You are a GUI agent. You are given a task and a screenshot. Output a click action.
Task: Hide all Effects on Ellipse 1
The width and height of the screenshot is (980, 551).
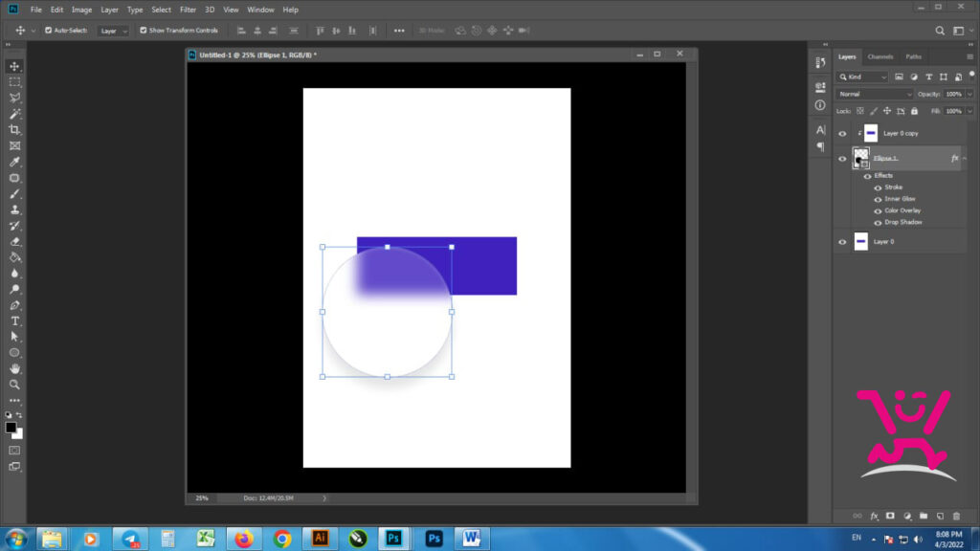pos(867,176)
